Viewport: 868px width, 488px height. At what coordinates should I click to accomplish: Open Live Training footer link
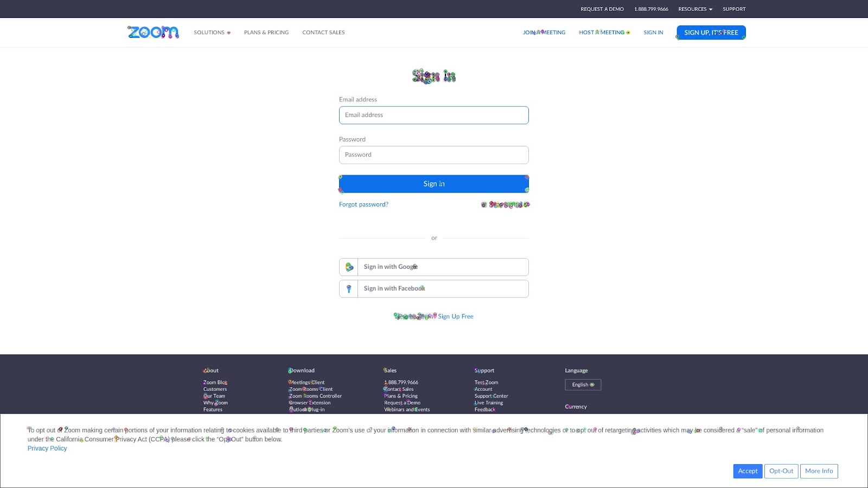pos(489,403)
